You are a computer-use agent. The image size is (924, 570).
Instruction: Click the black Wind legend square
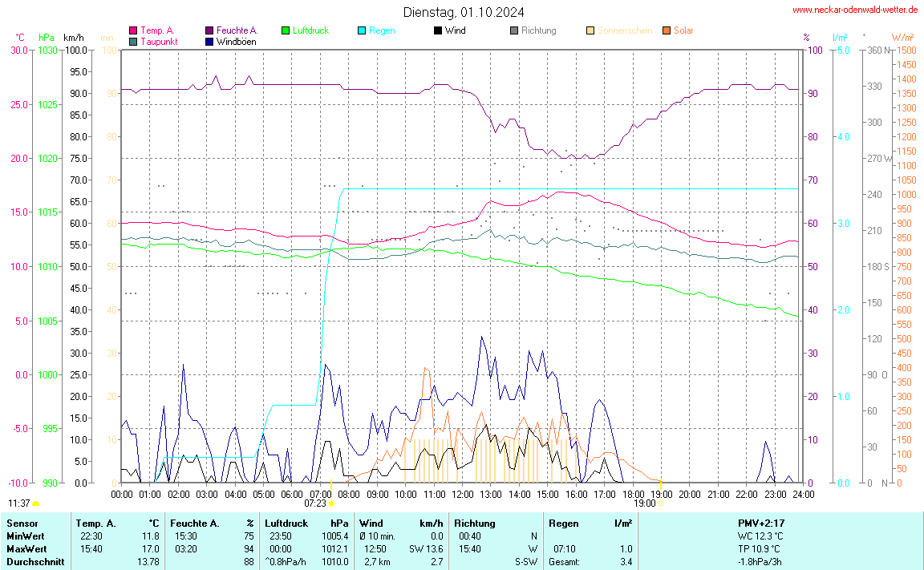(437, 30)
